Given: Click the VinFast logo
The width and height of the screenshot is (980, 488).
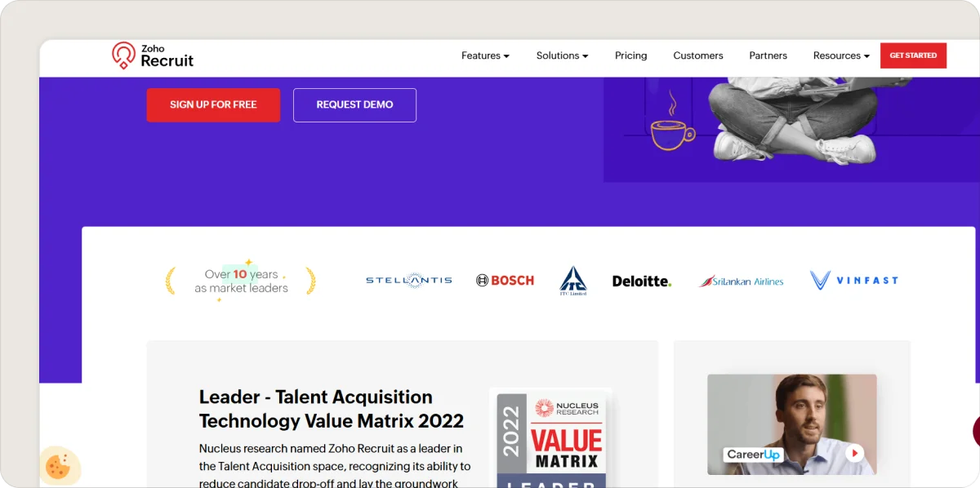Looking at the screenshot, I should (x=854, y=281).
